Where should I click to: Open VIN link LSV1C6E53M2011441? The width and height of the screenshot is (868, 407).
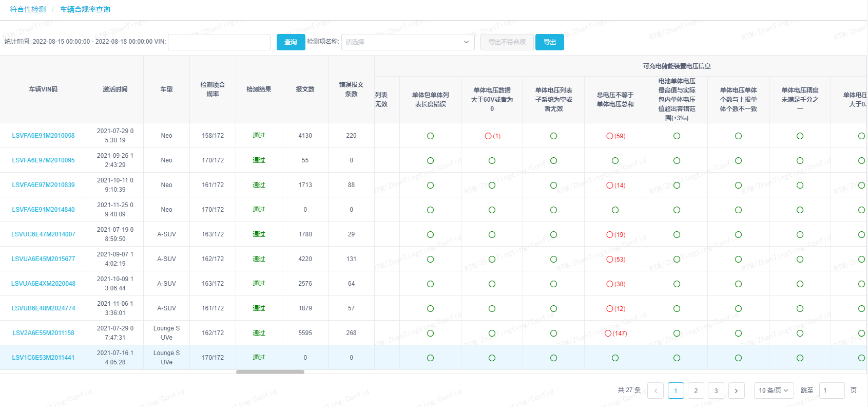(43, 358)
